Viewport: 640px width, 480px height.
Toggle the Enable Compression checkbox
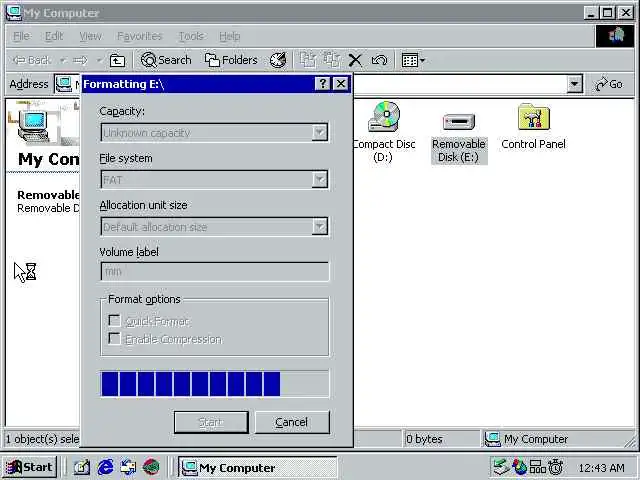[x=115, y=338]
